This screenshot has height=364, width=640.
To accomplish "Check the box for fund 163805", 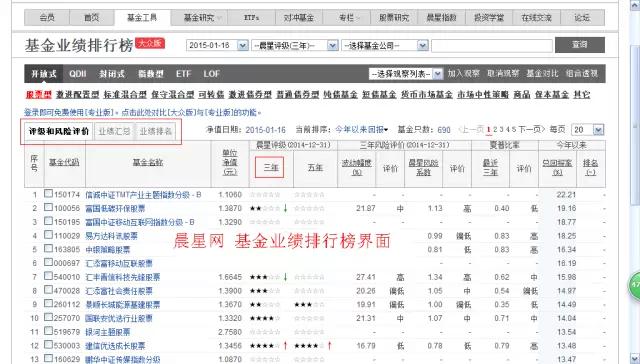I will pos(48,248).
